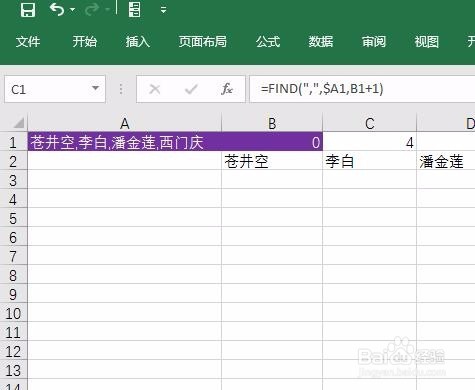Select row 2 header
Viewport: 475px width, 390px height.
13,162
